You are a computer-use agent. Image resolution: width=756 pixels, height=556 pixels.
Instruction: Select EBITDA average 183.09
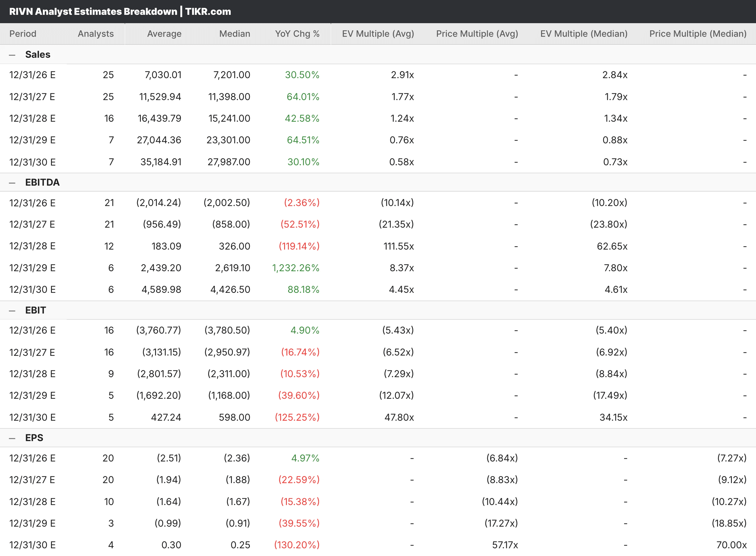pyautogui.click(x=166, y=246)
